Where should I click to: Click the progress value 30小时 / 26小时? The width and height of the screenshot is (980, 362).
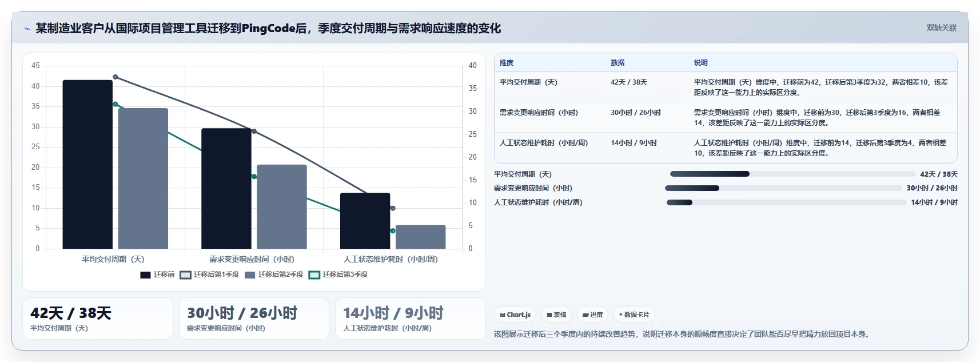tap(932, 188)
